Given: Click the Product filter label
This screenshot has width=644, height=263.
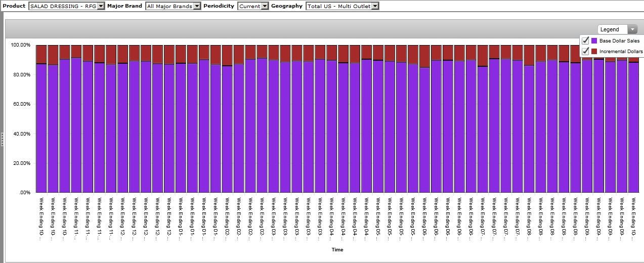Looking at the screenshot, I should [x=14, y=6].
